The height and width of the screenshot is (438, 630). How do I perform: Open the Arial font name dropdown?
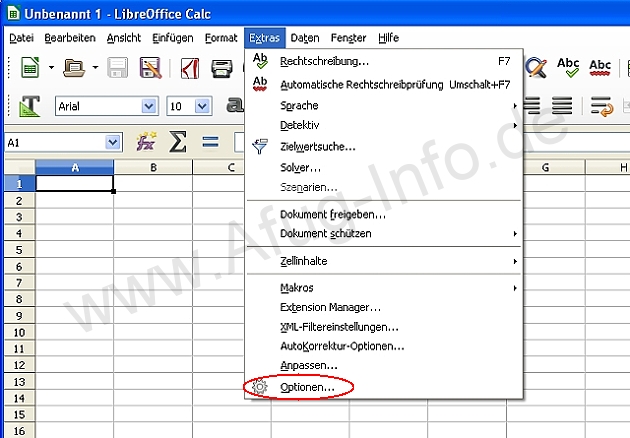point(148,106)
